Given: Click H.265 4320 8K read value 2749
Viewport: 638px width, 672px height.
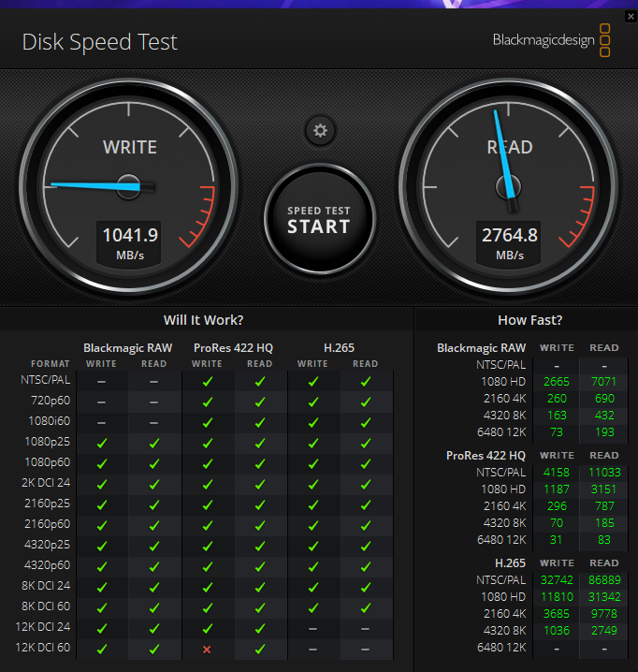Looking at the screenshot, I should tap(604, 631).
